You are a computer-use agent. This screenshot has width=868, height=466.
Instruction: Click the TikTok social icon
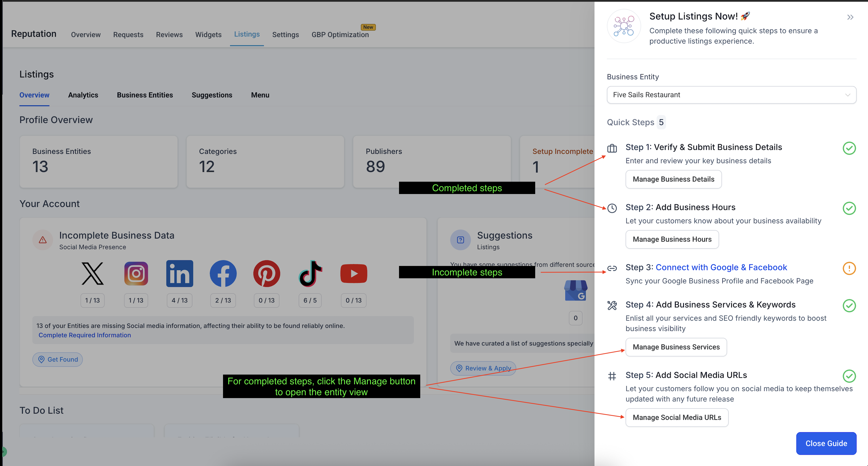310,273
